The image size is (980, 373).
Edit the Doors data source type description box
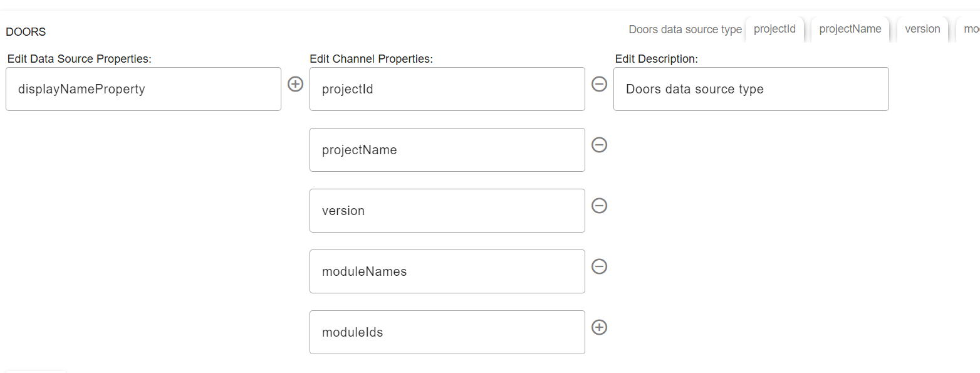pos(751,89)
